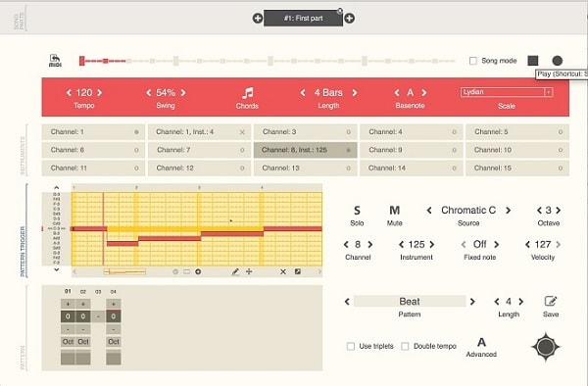Click the filled circle tool below piano roll
The image size is (588, 386).
[x=198, y=271]
